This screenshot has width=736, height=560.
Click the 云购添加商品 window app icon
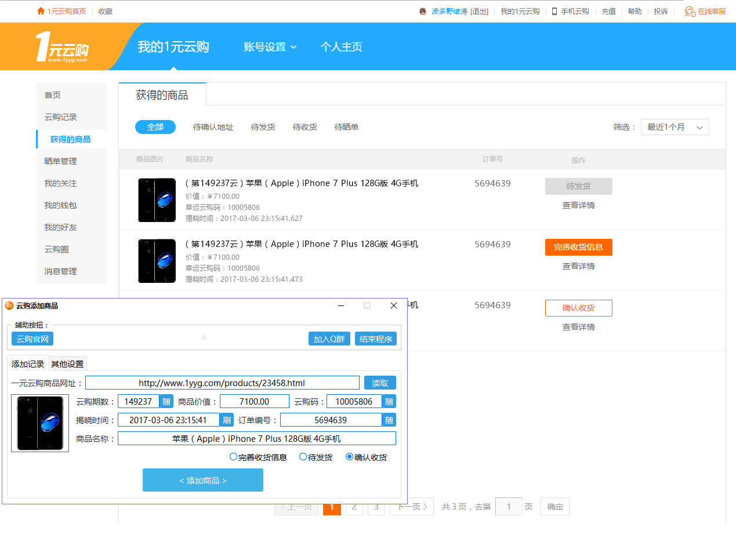click(x=9, y=306)
